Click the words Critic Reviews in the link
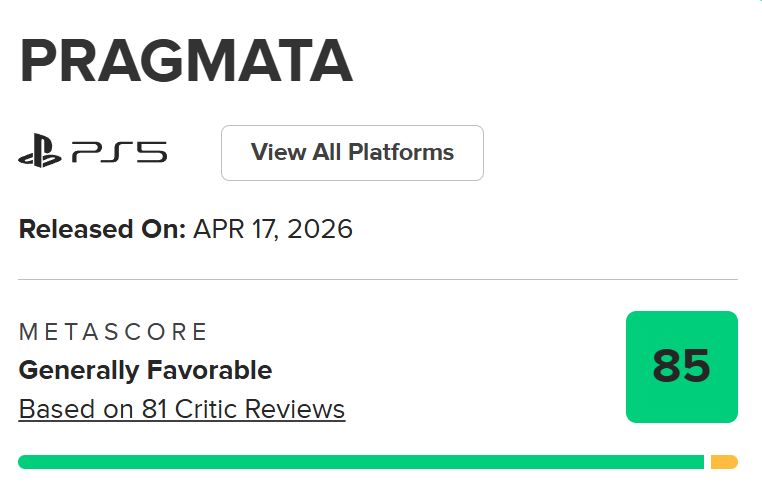 [261, 409]
